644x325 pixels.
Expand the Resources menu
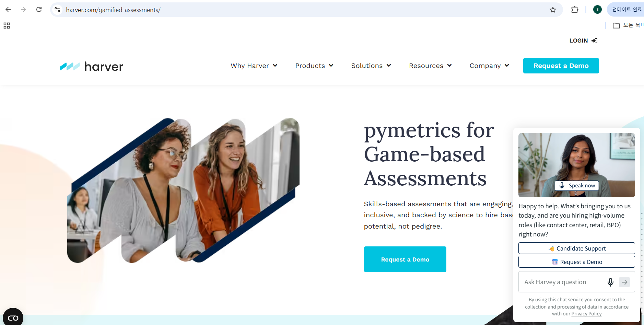pyautogui.click(x=430, y=66)
